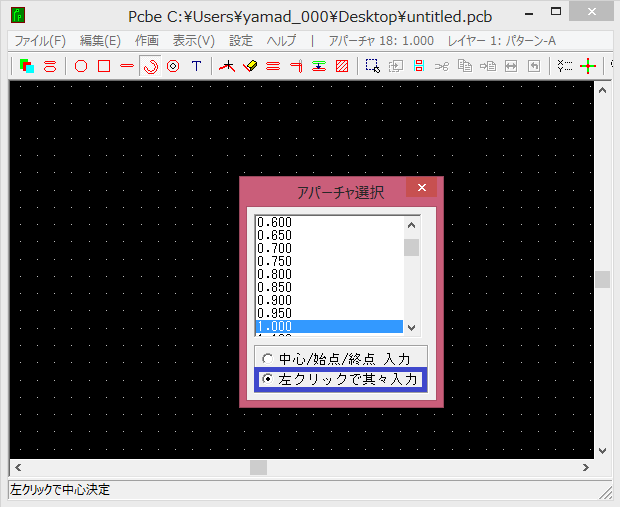The width and height of the screenshot is (620, 507).
Task: Open the 表示(V) menu
Action: (193, 41)
